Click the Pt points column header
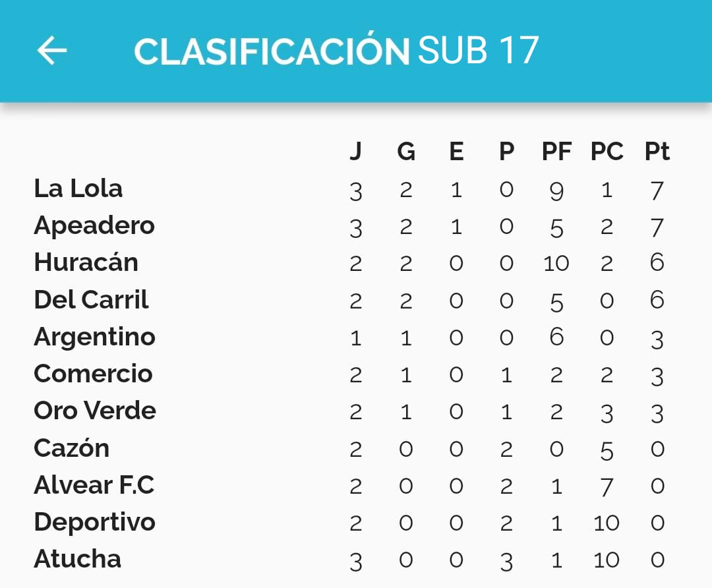712x588 pixels. tap(657, 151)
